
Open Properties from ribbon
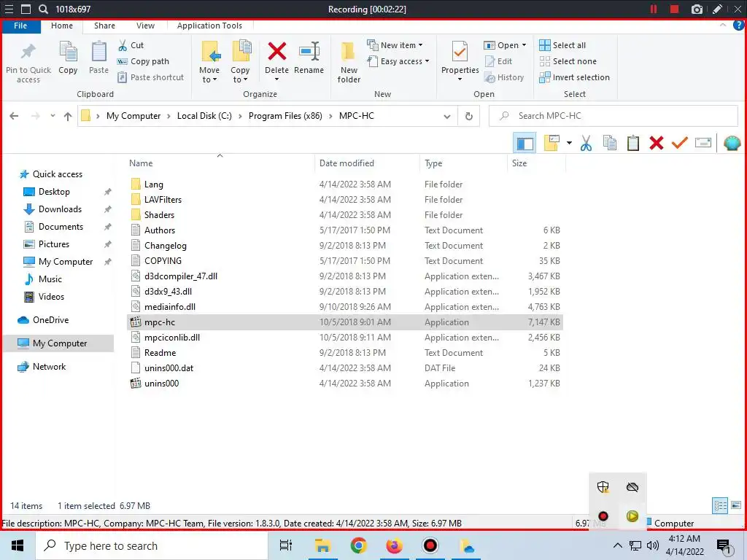tap(460, 58)
